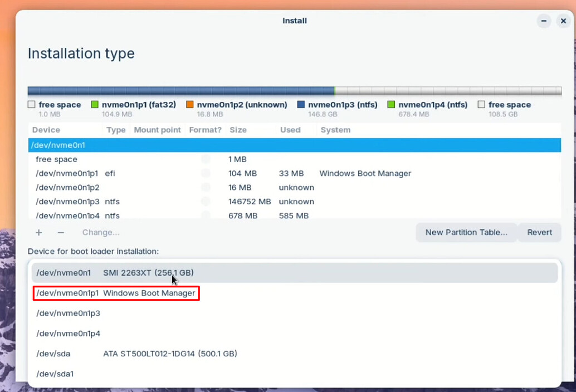Image resolution: width=576 pixels, height=392 pixels.
Task: Open the New Partition Table dialog
Action: 466,232
